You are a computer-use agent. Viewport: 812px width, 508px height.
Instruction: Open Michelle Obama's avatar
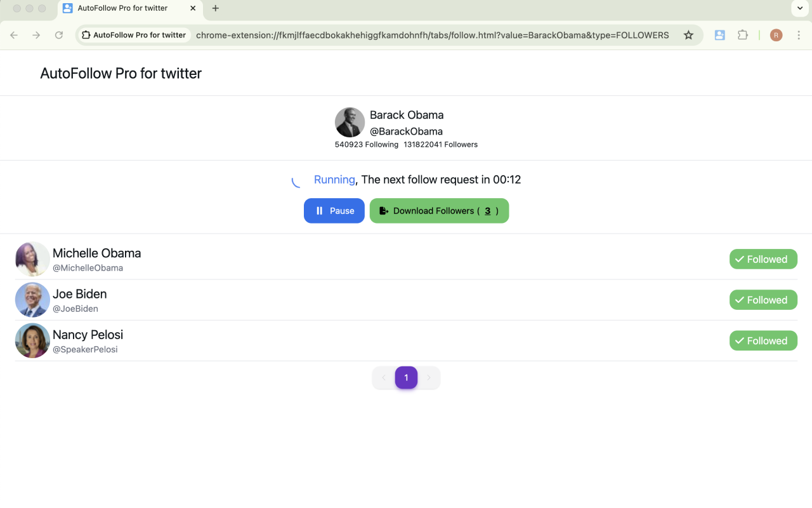pyautogui.click(x=32, y=259)
